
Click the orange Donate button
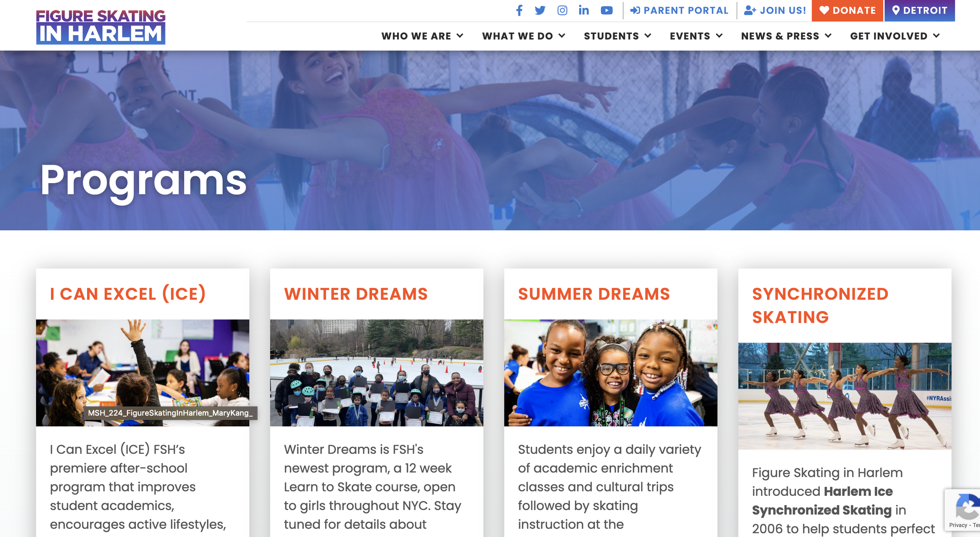coord(848,11)
